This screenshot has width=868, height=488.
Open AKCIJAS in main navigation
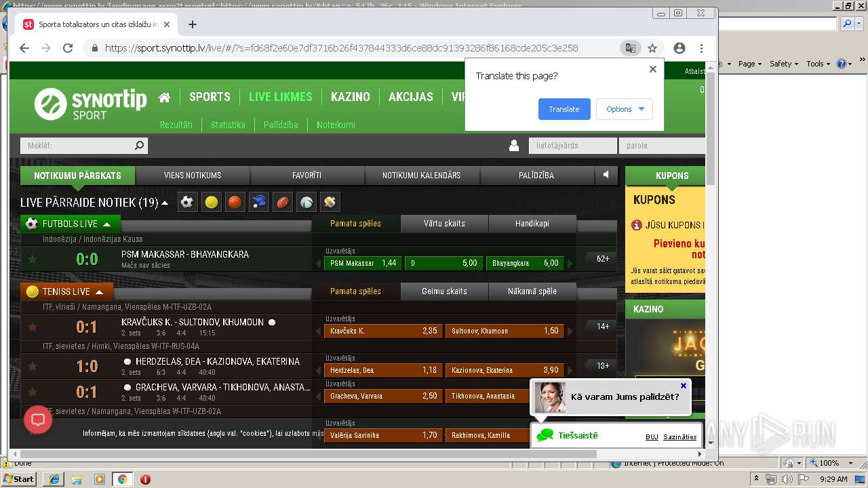point(411,97)
